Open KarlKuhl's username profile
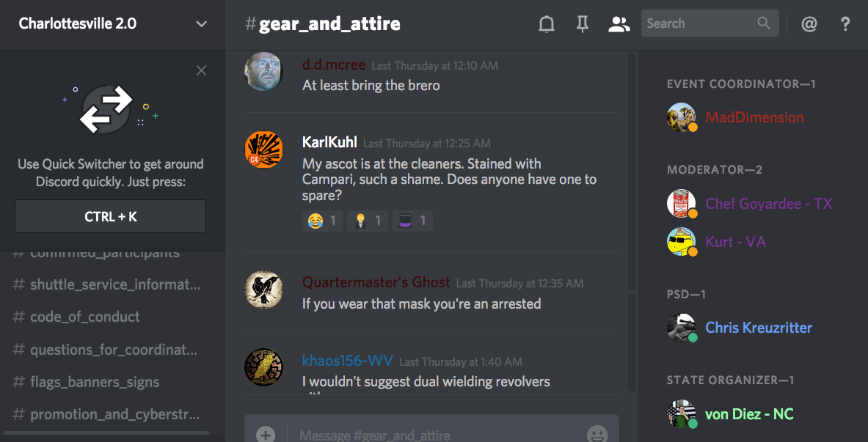The image size is (868, 442). tap(329, 142)
